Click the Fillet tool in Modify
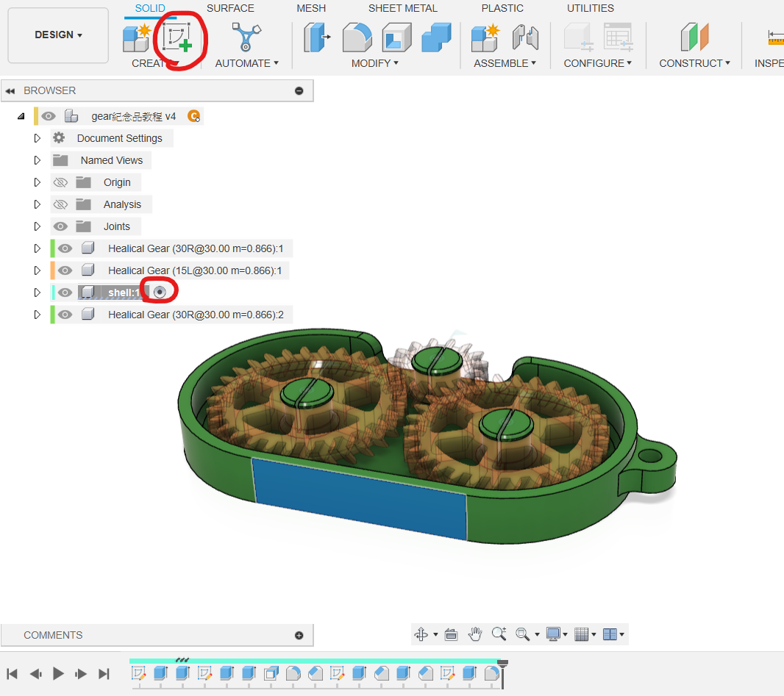This screenshot has width=784, height=696. click(357, 37)
